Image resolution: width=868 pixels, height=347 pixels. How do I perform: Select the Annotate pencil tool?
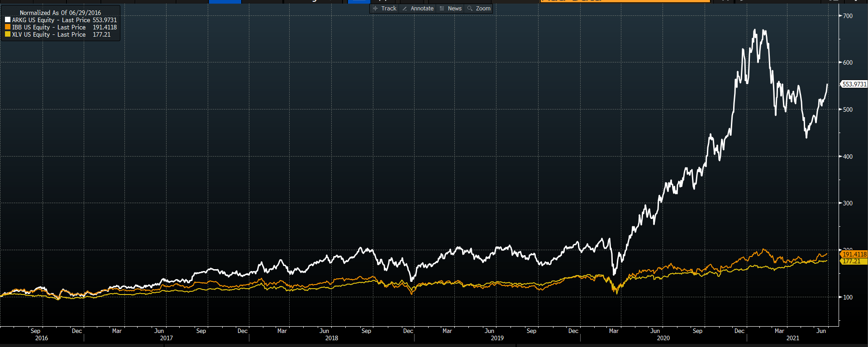point(418,9)
